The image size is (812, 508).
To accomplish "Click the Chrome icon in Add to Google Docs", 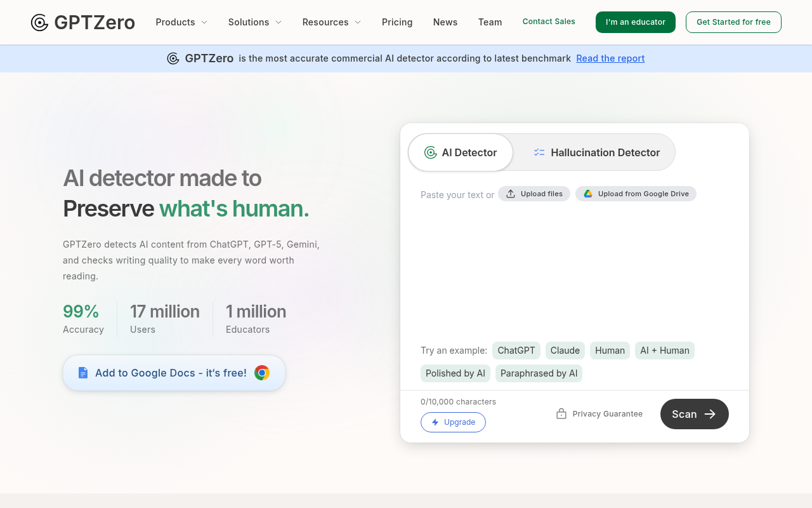I will pos(261,373).
